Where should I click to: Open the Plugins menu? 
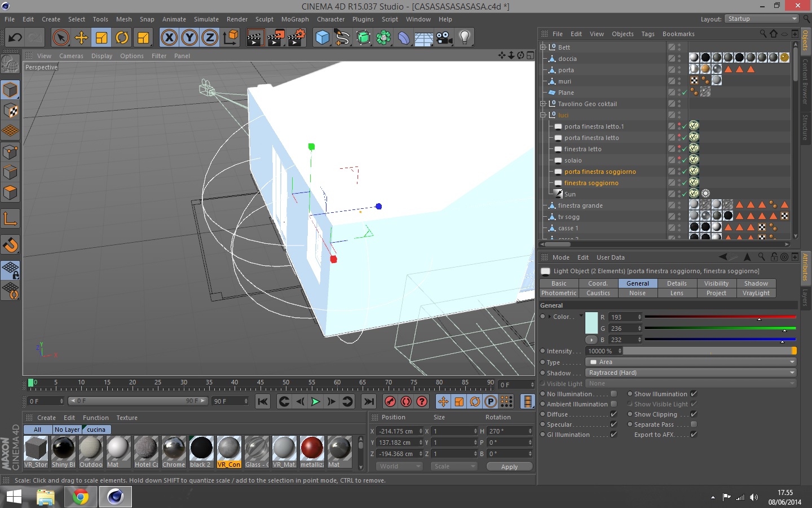363,19
